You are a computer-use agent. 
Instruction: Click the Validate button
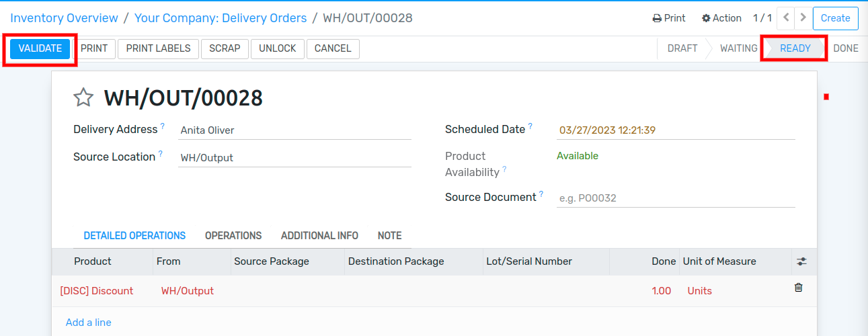tap(40, 48)
